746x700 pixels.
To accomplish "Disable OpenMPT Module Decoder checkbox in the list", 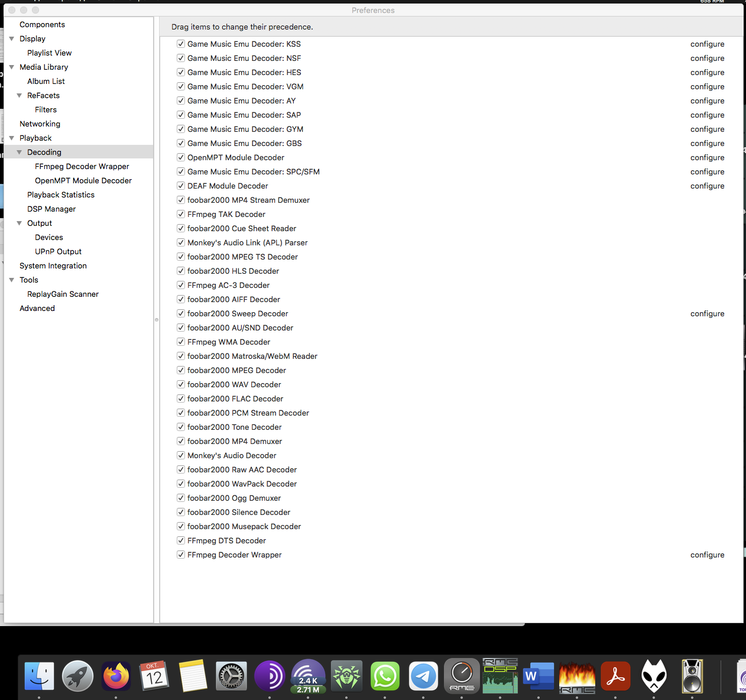I will [x=181, y=157].
